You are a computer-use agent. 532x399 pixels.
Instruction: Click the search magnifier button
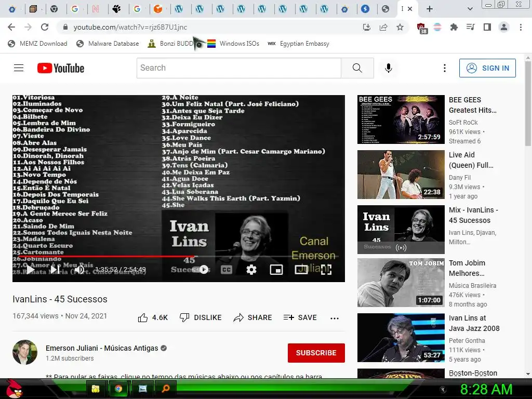coord(357,68)
